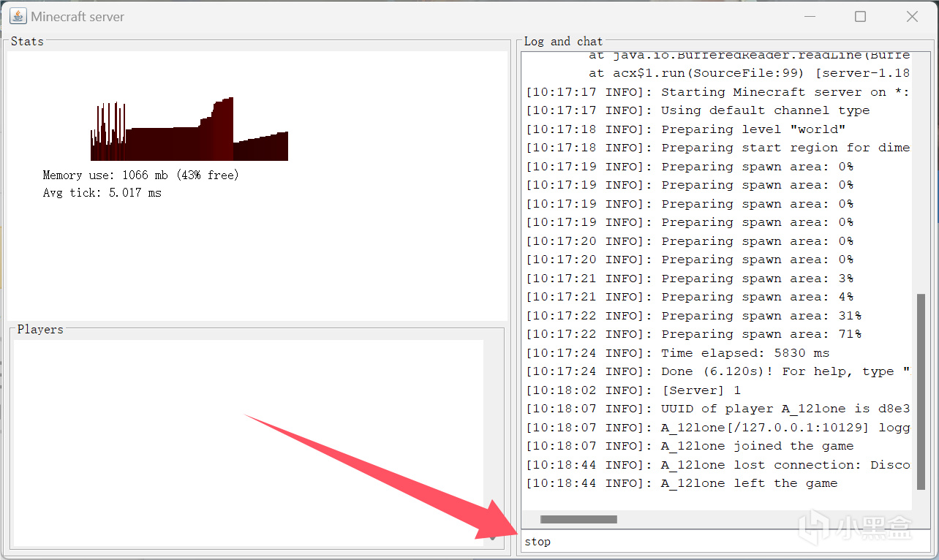Click the 'Stats' panel label

(27, 42)
